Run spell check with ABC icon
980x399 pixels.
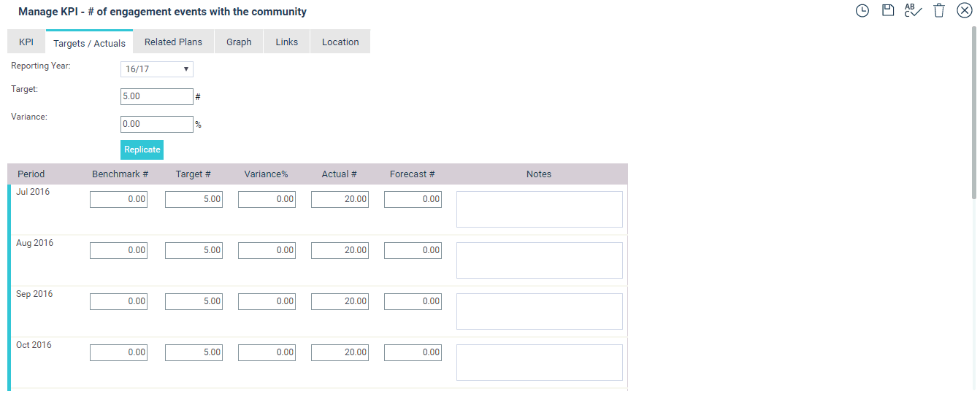(913, 10)
